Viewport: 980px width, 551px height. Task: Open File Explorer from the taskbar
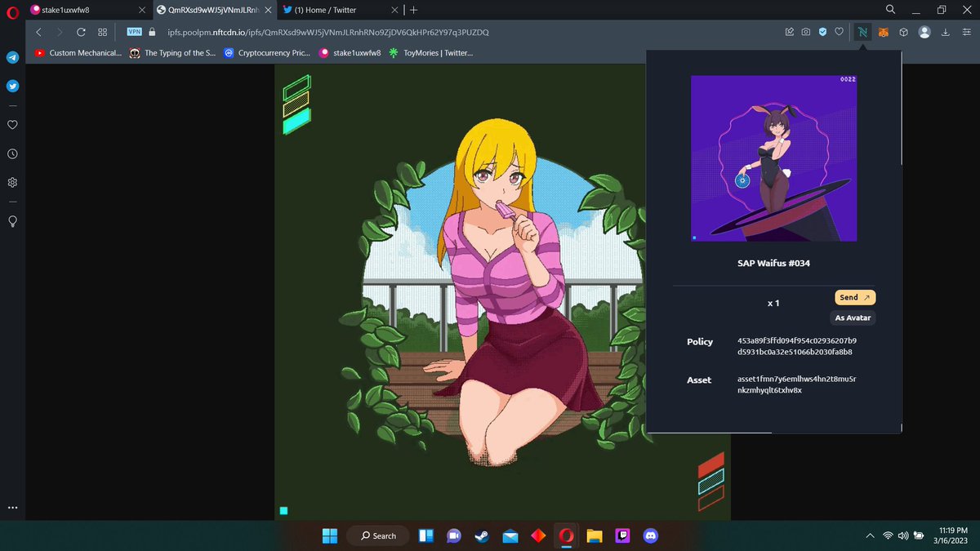[x=595, y=535]
